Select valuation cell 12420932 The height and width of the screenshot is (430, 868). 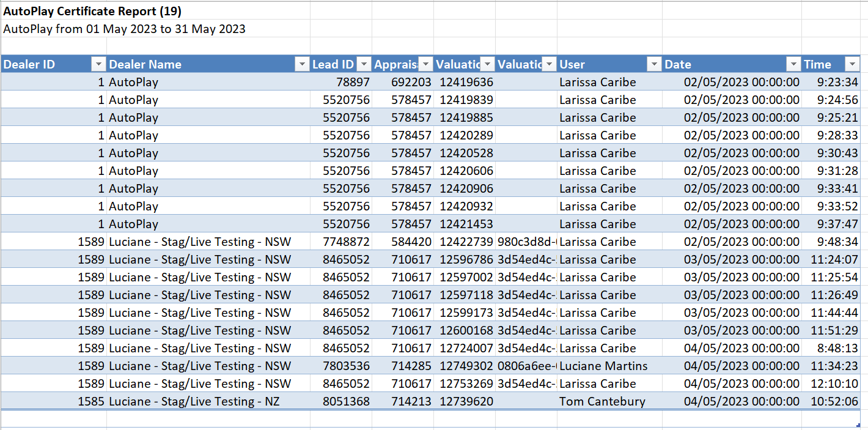[x=465, y=206]
